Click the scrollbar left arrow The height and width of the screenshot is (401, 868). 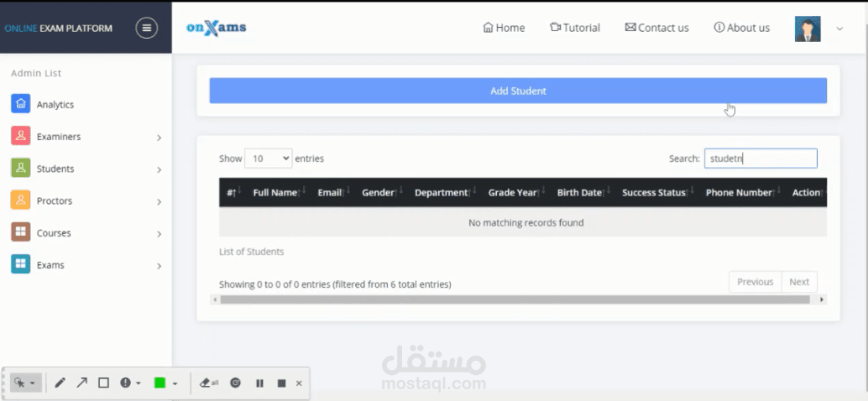click(x=214, y=299)
